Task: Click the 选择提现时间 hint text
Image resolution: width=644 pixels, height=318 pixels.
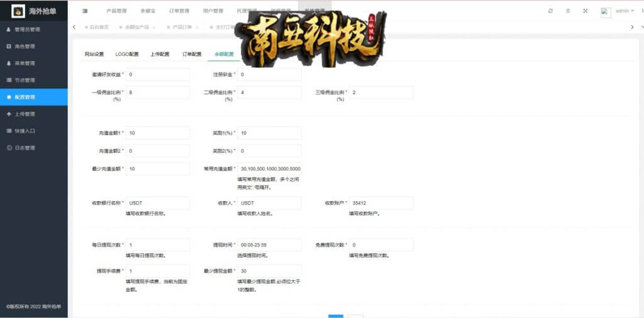Action: coord(253,256)
